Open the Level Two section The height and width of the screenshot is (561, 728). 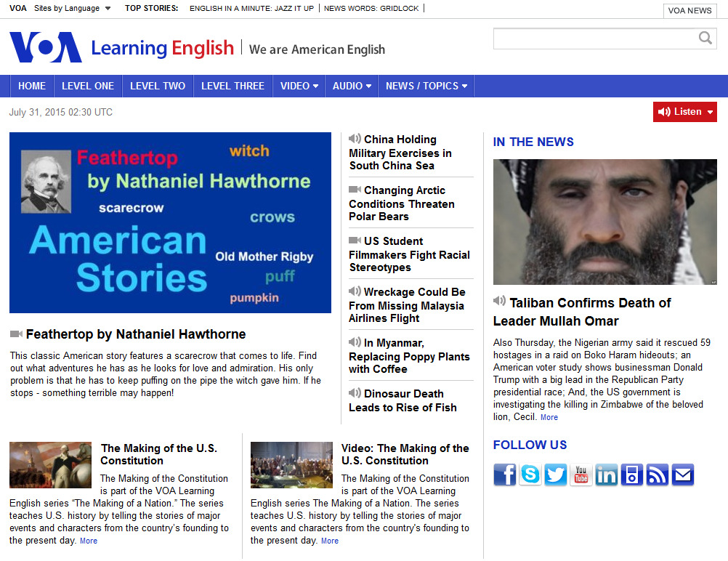pos(158,86)
